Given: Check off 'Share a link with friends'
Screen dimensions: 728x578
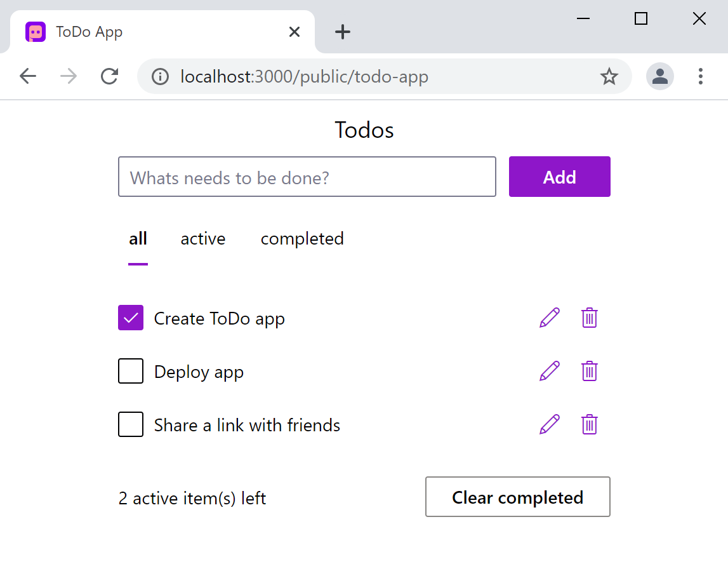Looking at the screenshot, I should pyautogui.click(x=131, y=424).
